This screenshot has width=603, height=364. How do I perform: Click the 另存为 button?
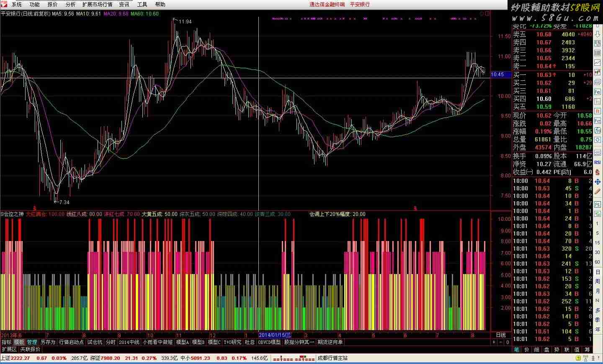[48, 342]
